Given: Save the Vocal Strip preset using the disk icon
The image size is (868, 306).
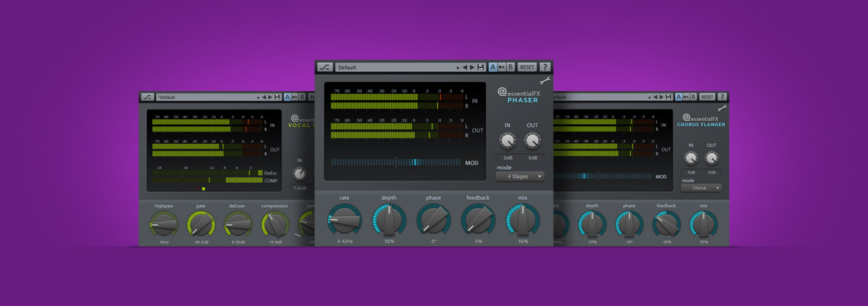Looking at the screenshot, I should [277, 97].
